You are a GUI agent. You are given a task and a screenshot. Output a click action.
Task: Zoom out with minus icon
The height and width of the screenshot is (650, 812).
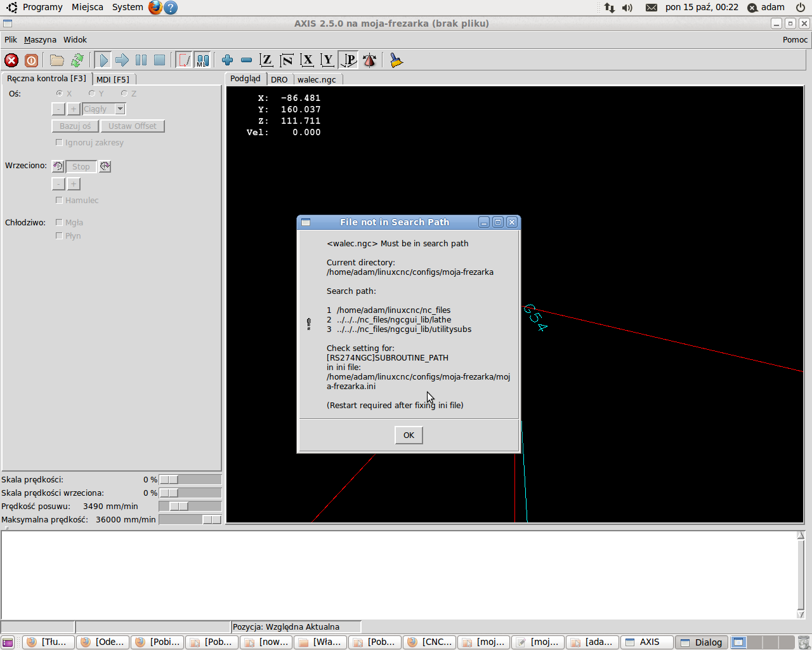click(x=246, y=60)
